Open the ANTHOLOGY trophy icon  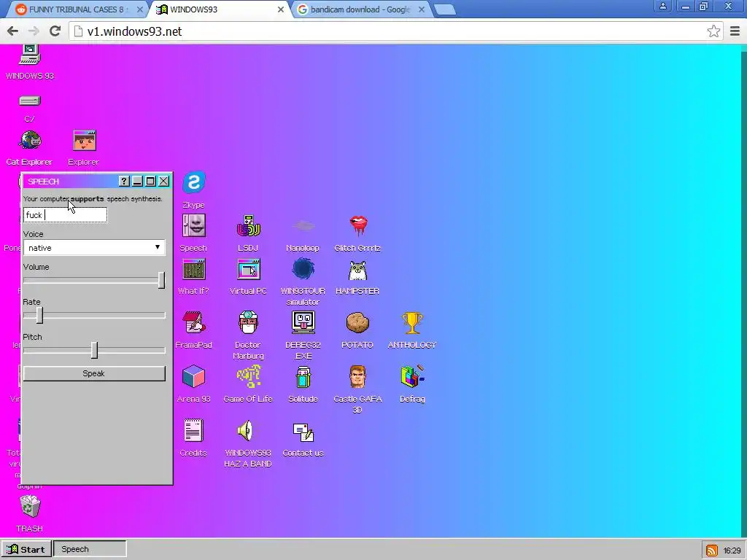(412, 323)
